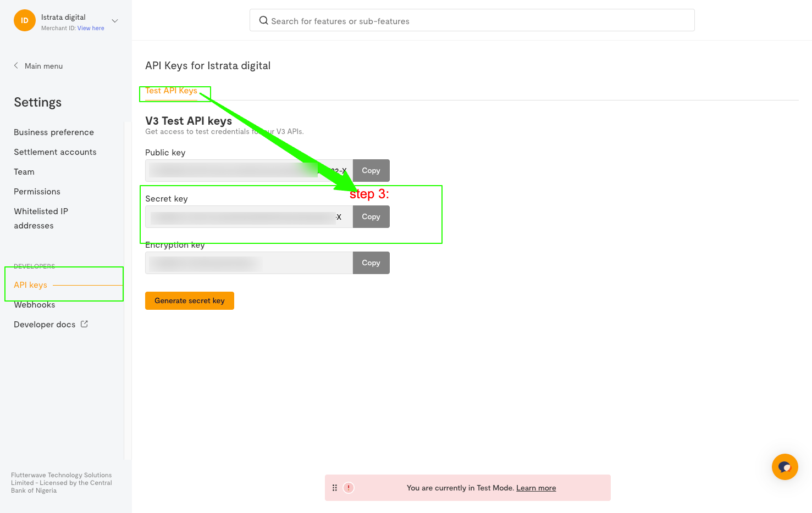This screenshot has width=812, height=513.
Task: Copy the Public key
Action: point(371,171)
